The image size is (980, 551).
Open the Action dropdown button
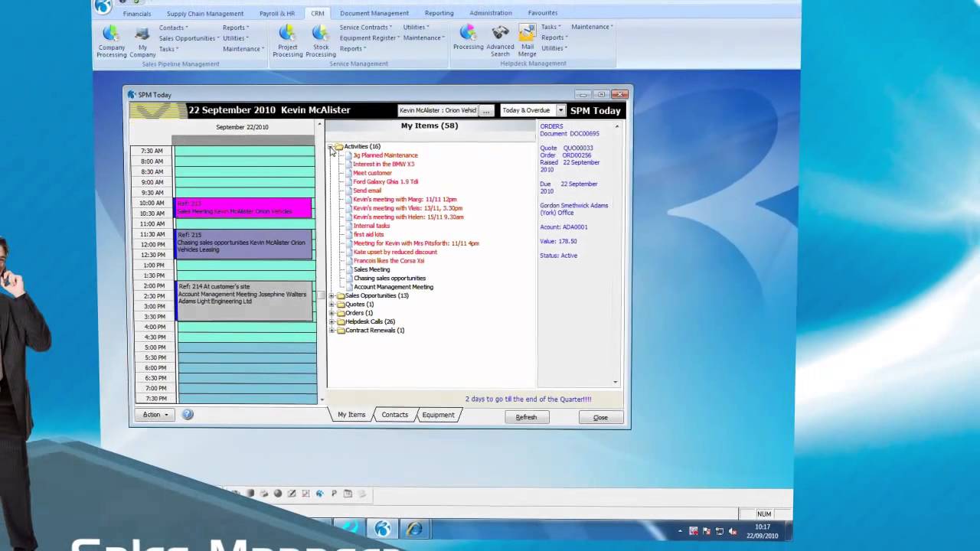tap(155, 415)
